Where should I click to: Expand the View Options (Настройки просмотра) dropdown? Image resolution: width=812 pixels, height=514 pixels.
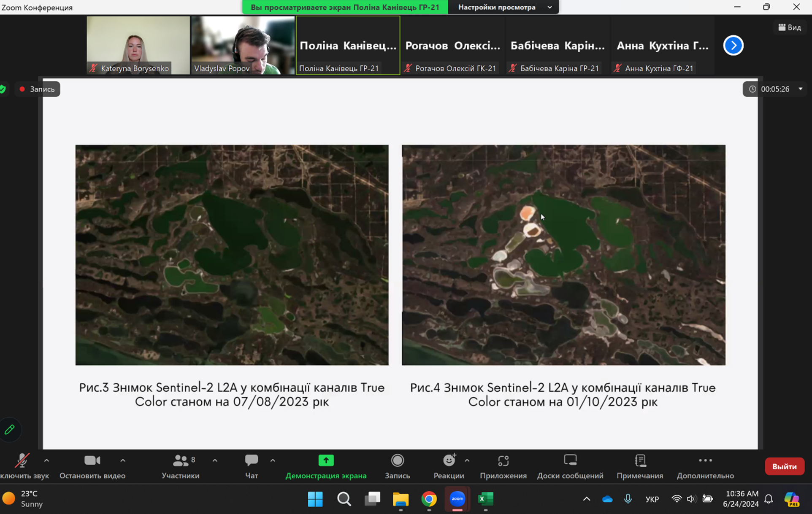click(504, 7)
